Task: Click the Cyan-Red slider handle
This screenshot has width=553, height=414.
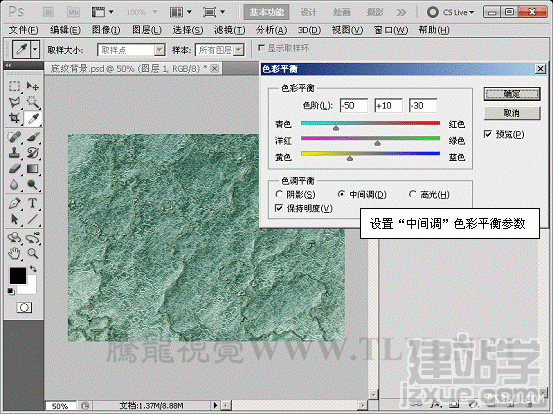Action: pyautogui.click(x=336, y=128)
